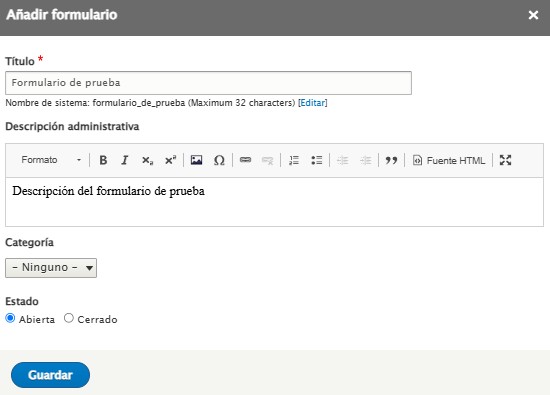Click inside the description text area

point(274,202)
